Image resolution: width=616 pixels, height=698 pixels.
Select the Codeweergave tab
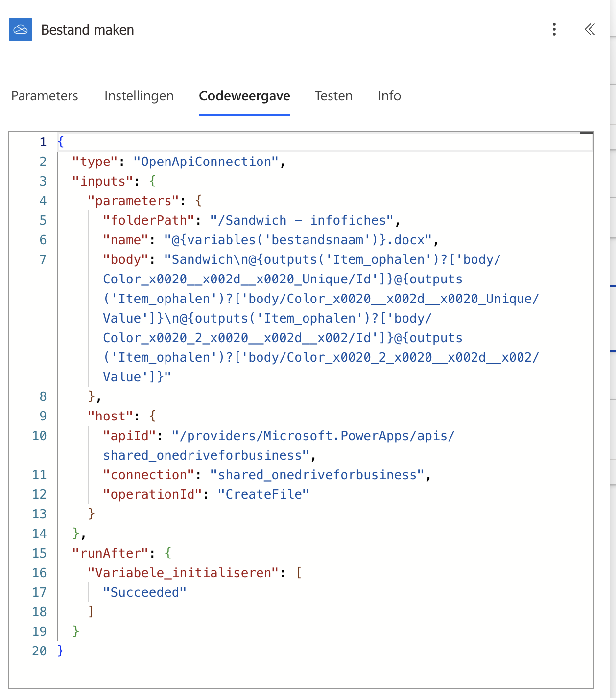(244, 96)
